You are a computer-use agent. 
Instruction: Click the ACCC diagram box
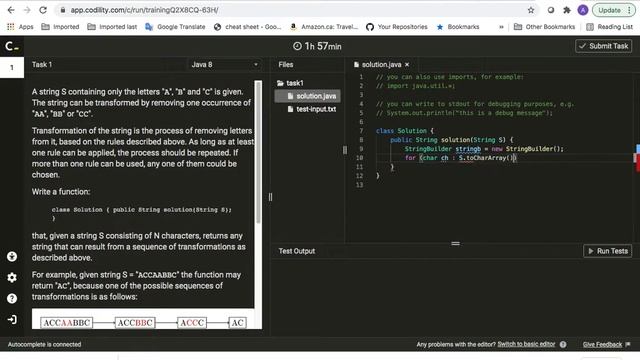coord(192,323)
